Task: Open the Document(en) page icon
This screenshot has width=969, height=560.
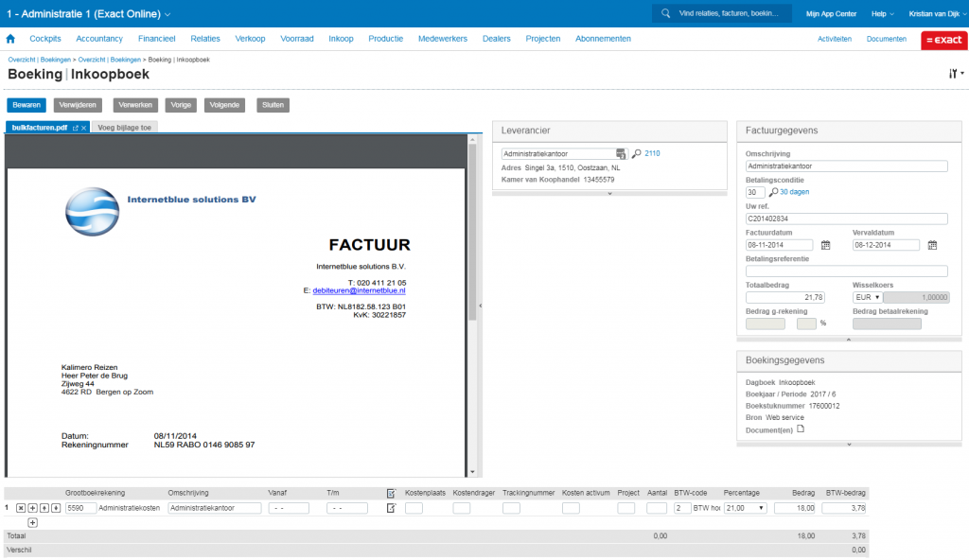Action: coord(801,429)
